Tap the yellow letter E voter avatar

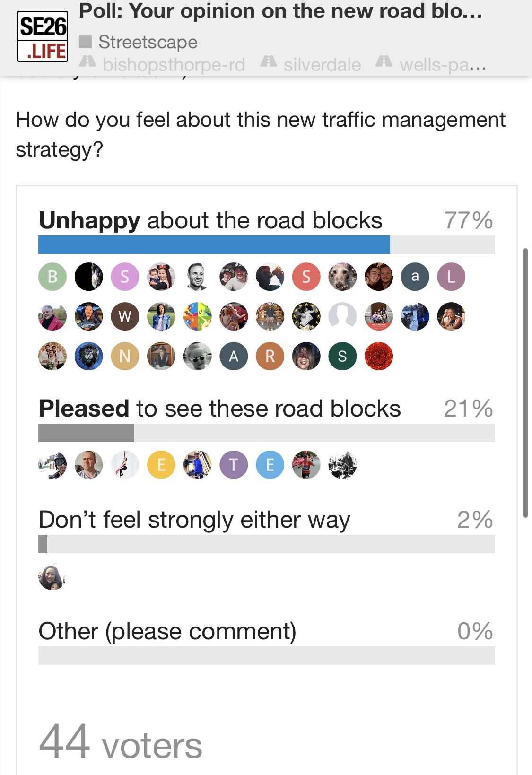161,465
